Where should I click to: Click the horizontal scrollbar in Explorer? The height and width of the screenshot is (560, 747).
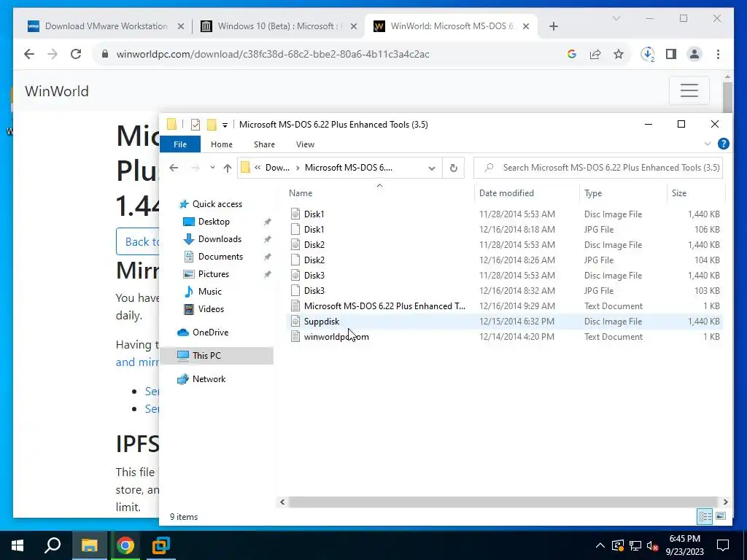[x=503, y=502]
